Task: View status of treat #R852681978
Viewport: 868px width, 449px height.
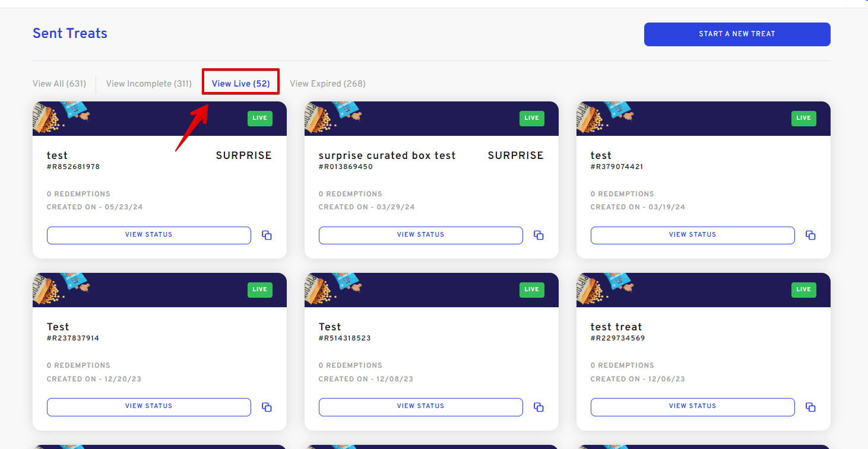Action: point(149,235)
